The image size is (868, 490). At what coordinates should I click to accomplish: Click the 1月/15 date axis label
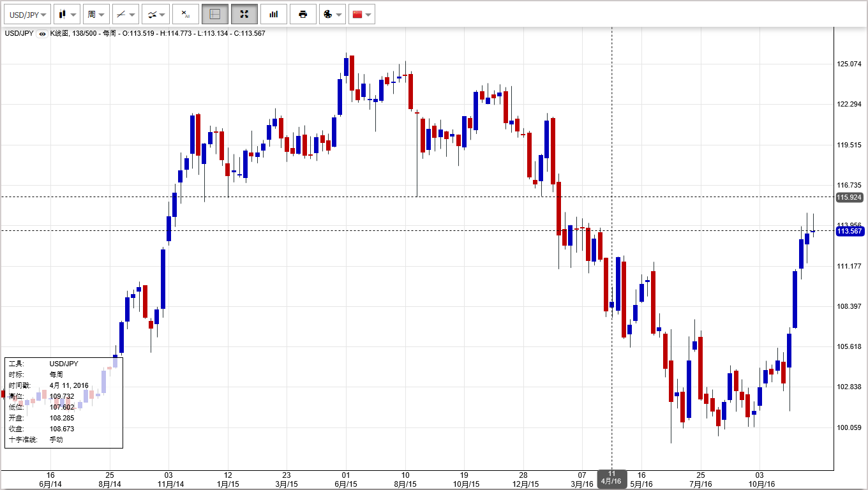[x=228, y=484]
